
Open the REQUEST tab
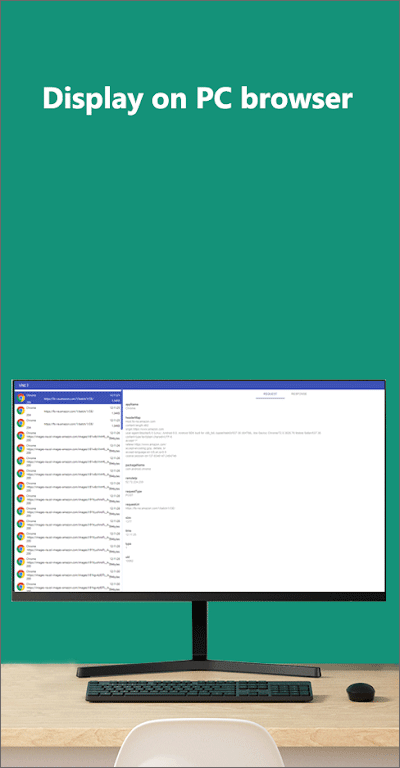pos(270,394)
